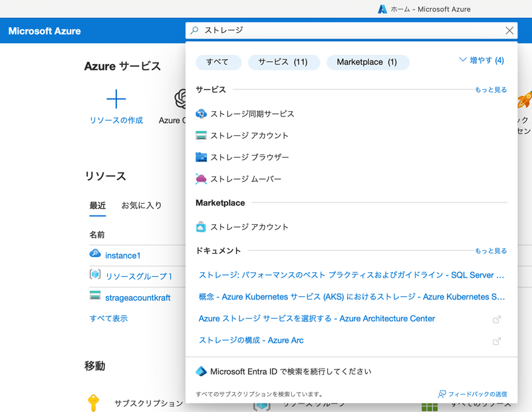Click the リソースグループ1 cube icon
This screenshot has height=412, width=532.
pyautogui.click(x=95, y=274)
